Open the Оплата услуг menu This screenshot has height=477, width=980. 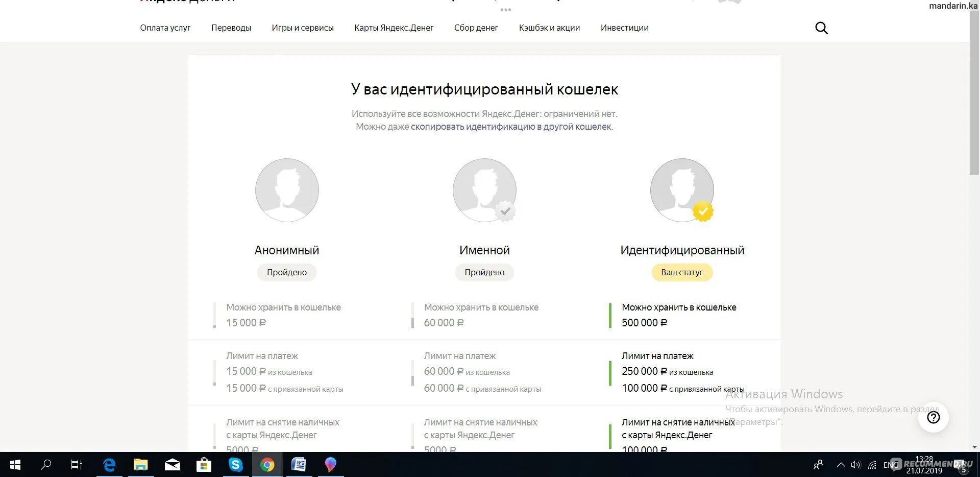[165, 28]
